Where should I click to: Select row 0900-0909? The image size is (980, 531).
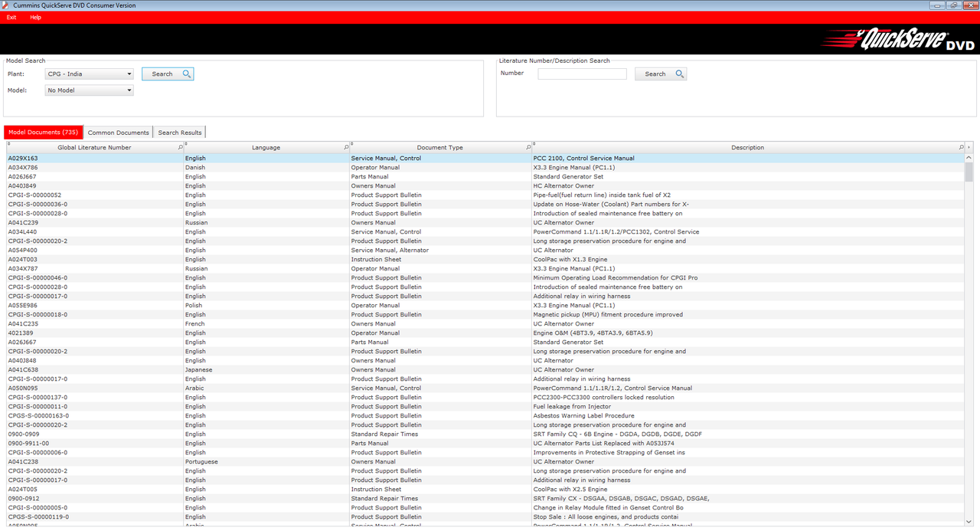point(485,434)
